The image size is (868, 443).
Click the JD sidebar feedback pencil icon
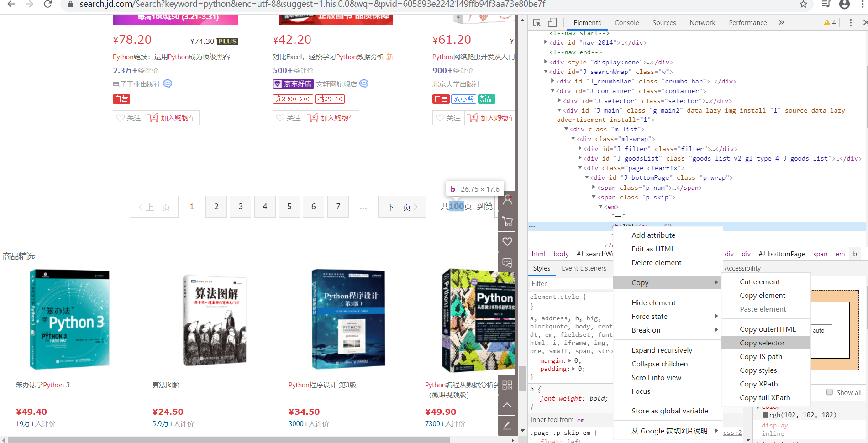507,426
